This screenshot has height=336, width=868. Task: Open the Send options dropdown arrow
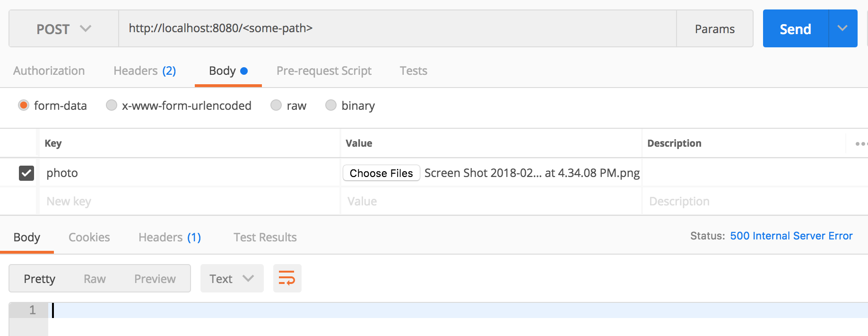[842, 28]
